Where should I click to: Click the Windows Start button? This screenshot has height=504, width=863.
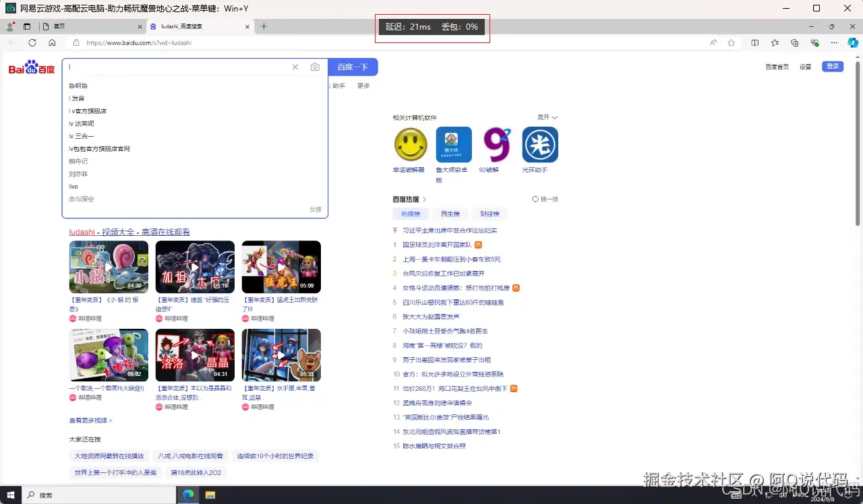pyautogui.click(x=9, y=495)
